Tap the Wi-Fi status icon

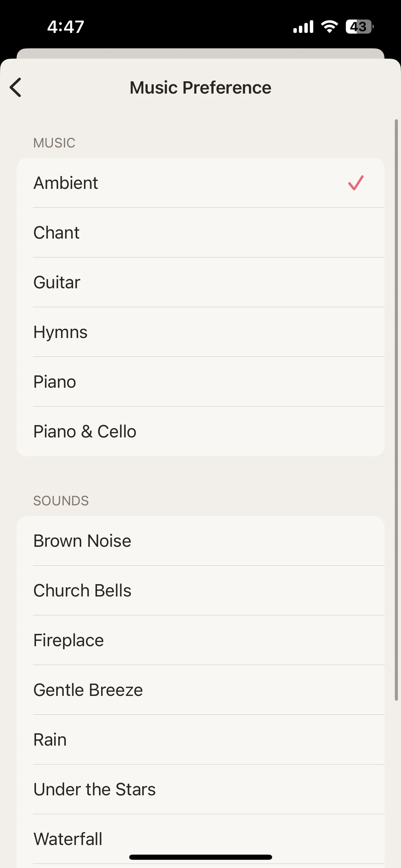(329, 27)
